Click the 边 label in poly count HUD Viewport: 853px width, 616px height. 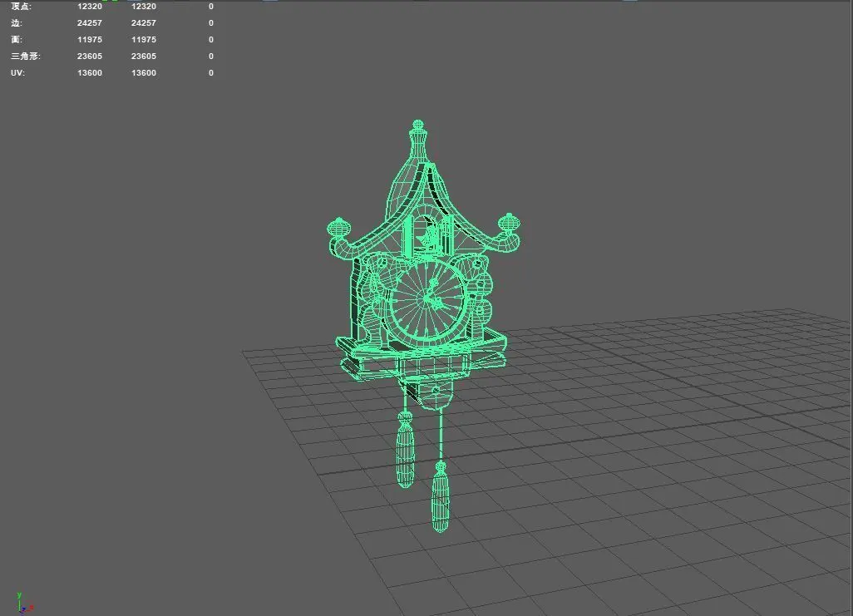pyautogui.click(x=17, y=22)
